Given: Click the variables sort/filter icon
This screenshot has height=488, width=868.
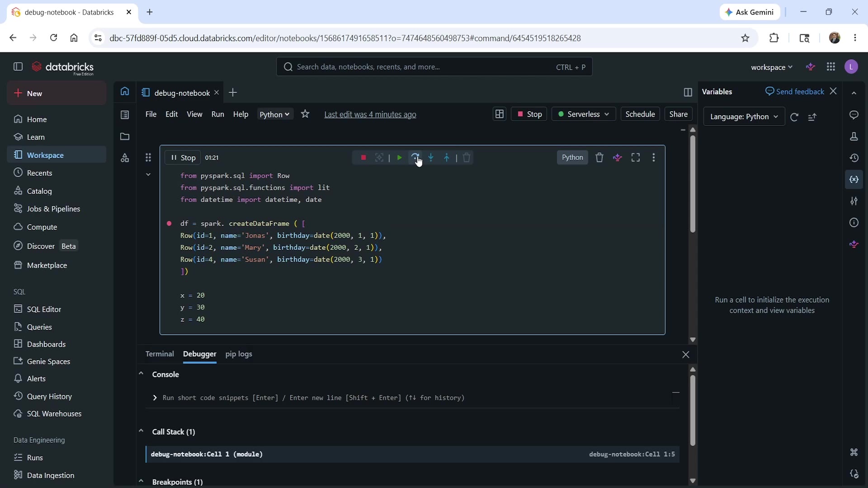Looking at the screenshot, I should pyautogui.click(x=812, y=117).
